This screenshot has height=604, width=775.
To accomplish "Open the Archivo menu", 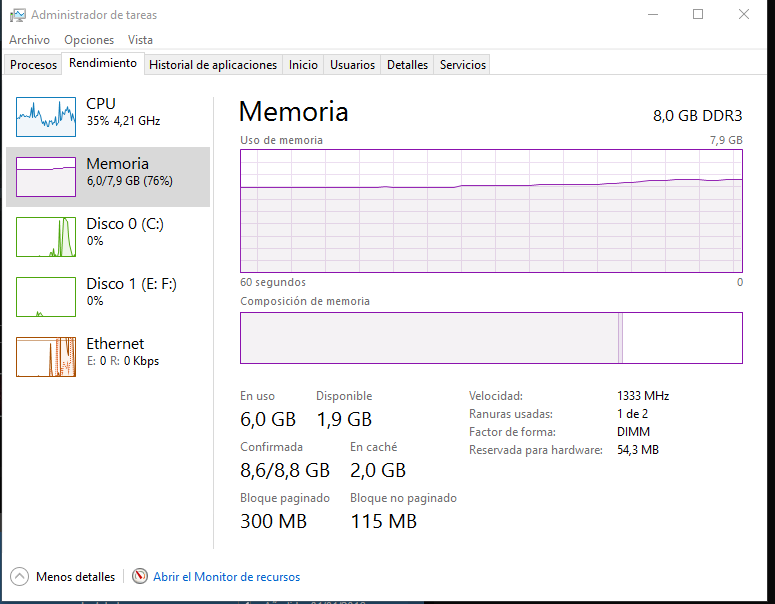I will (x=29, y=40).
